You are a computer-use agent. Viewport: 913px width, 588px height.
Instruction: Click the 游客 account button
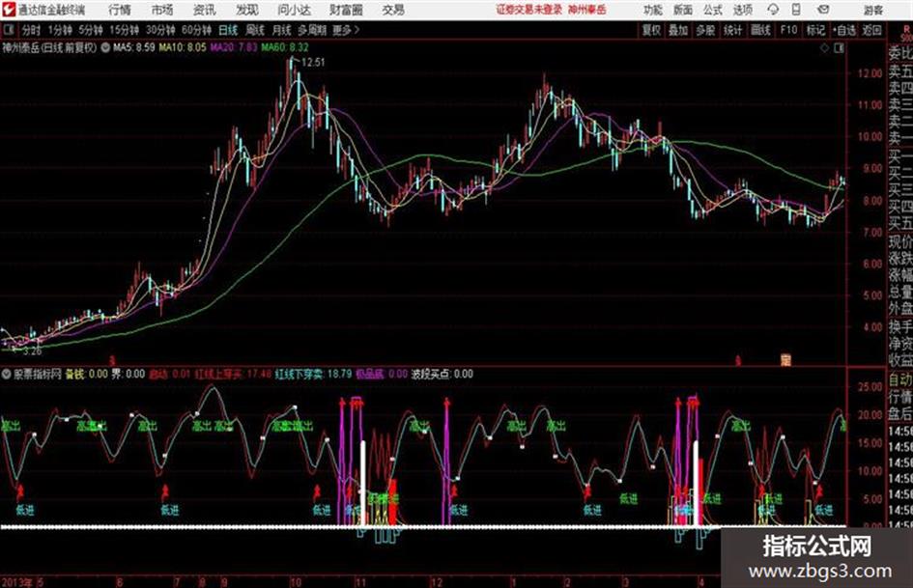(x=872, y=10)
